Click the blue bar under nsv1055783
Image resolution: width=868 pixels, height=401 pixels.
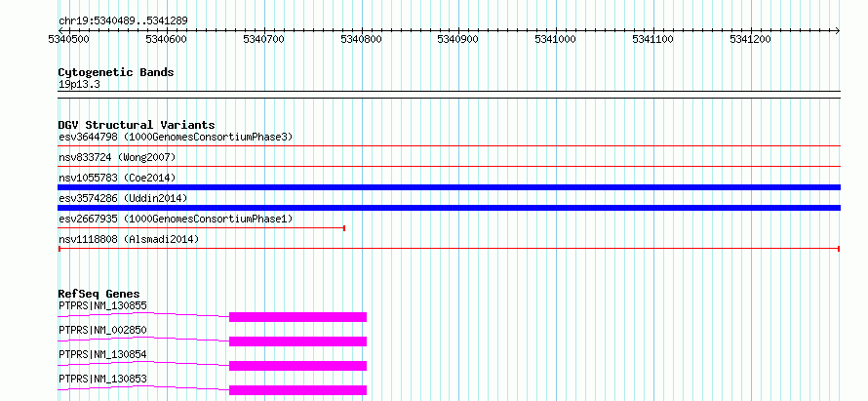[x=449, y=187]
